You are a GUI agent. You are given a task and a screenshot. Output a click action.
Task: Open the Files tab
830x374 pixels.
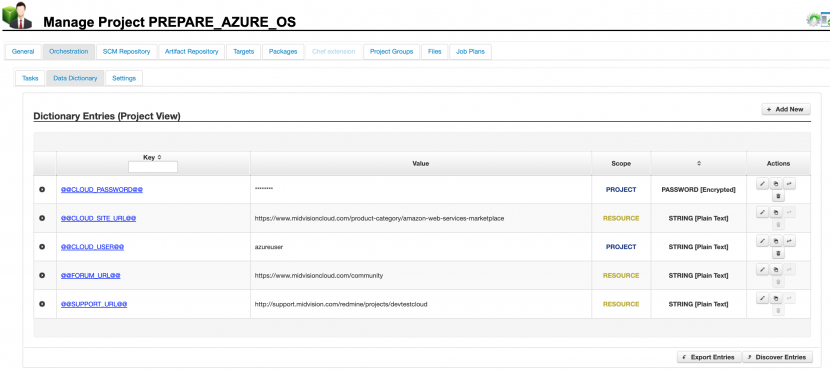(435, 52)
